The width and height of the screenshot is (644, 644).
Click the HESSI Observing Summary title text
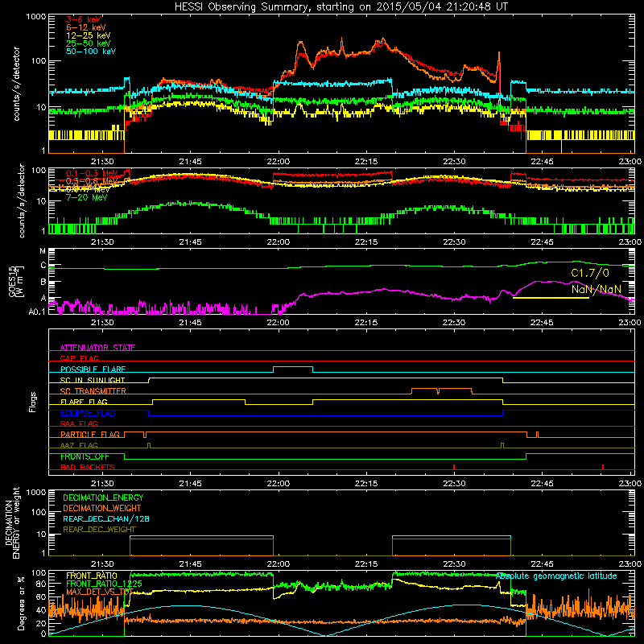click(x=341, y=7)
